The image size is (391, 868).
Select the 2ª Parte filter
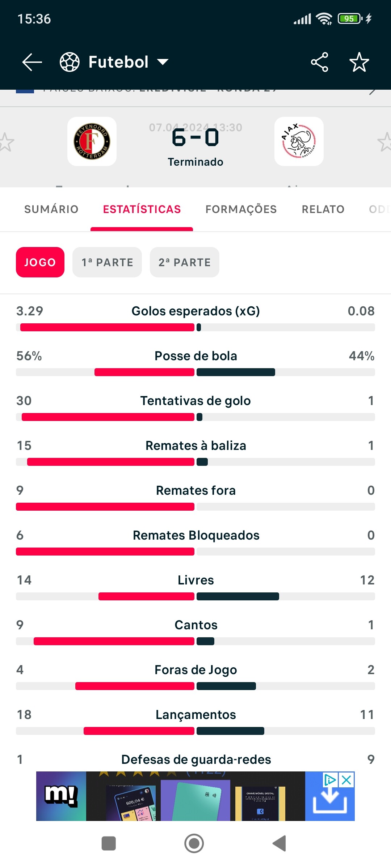[185, 262]
